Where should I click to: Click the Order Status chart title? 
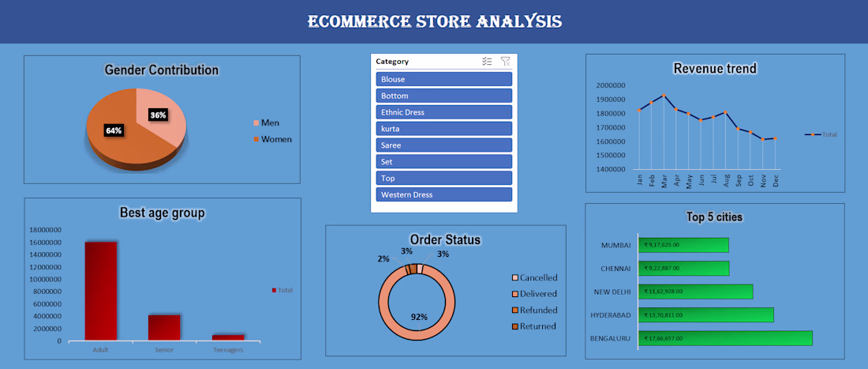click(x=445, y=239)
